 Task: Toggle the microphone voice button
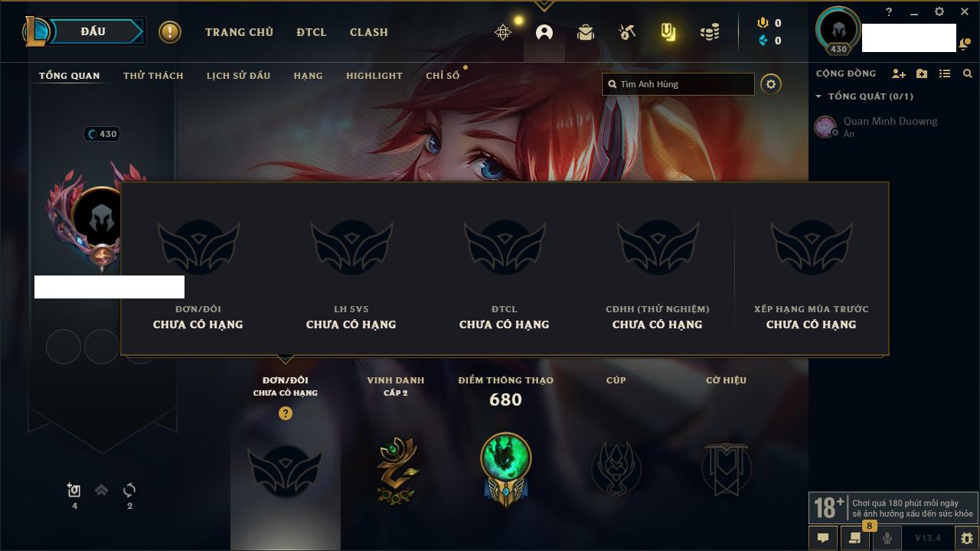click(887, 538)
